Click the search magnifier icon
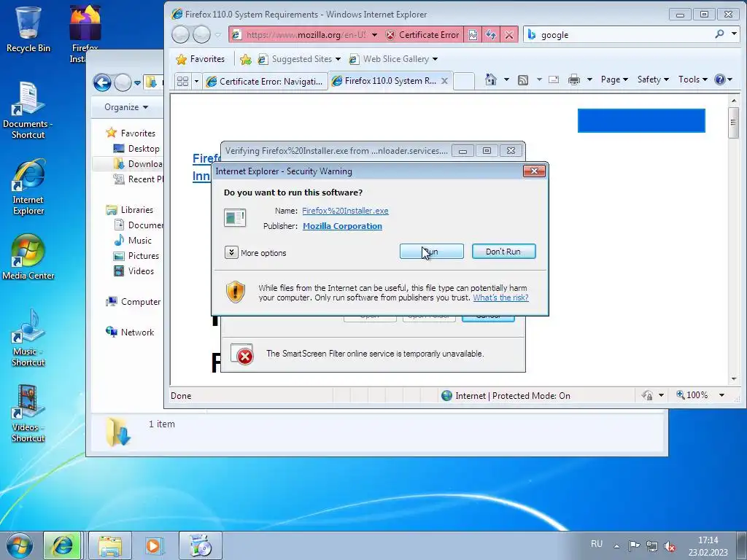The image size is (747, 560). click(x=719, y=34)
